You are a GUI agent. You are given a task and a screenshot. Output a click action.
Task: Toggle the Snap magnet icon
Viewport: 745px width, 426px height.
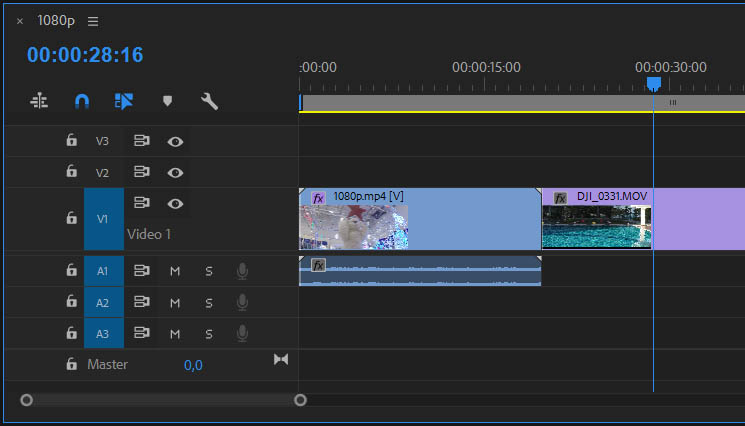pyautogui.click(x=82, y=101)
